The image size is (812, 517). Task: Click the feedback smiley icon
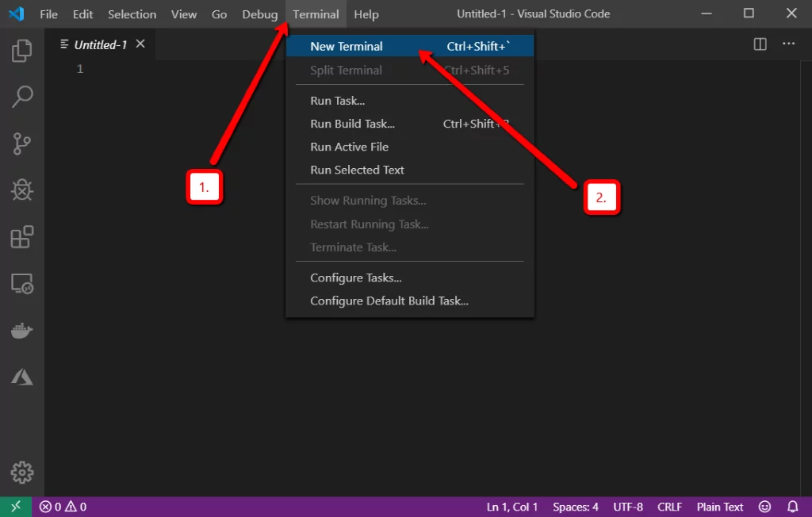(x=765, y=507)
